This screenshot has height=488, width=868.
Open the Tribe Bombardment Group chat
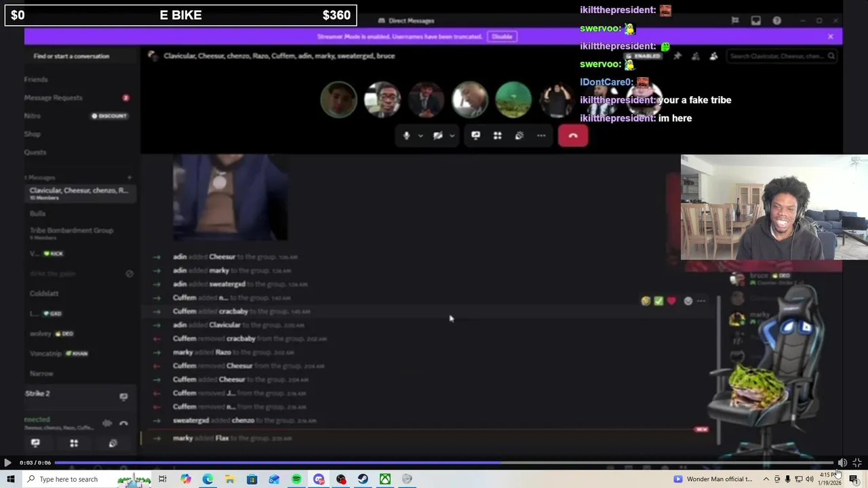[80, 233]
